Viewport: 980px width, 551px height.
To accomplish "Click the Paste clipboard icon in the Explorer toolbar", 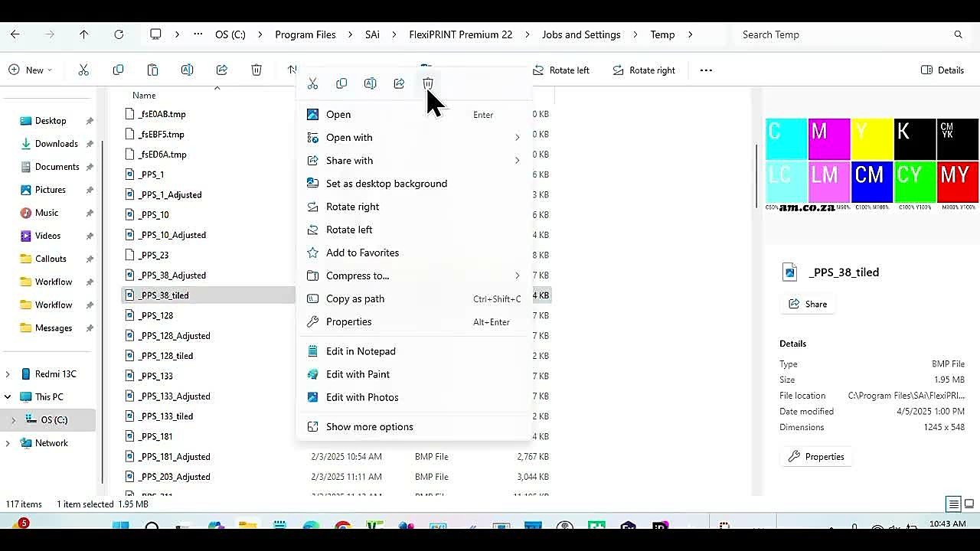I will [152, 70].
